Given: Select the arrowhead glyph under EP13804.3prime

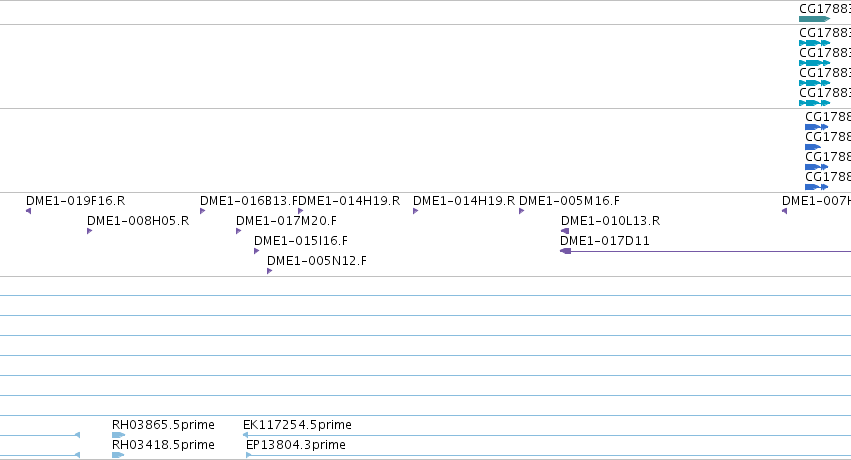Looking at the screenshot, I should tap(249, 455).
